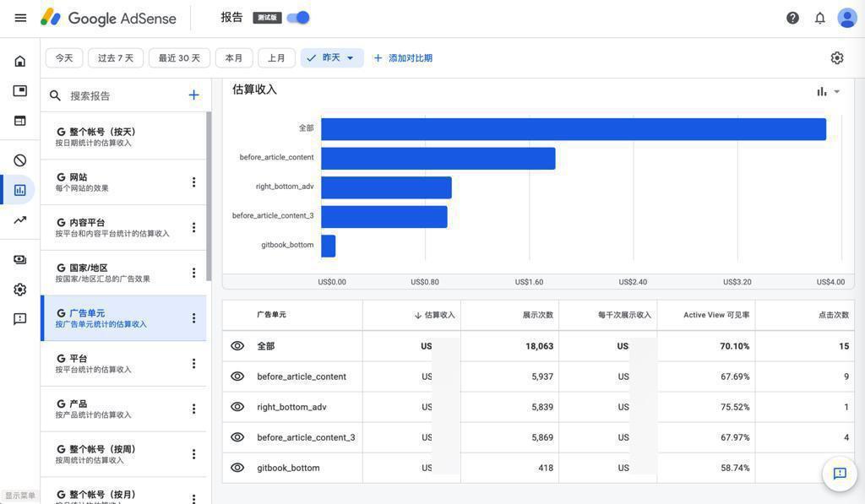Open the chart type dropdown
Viewport: 865px width, 504px height.
coord(828,91)
